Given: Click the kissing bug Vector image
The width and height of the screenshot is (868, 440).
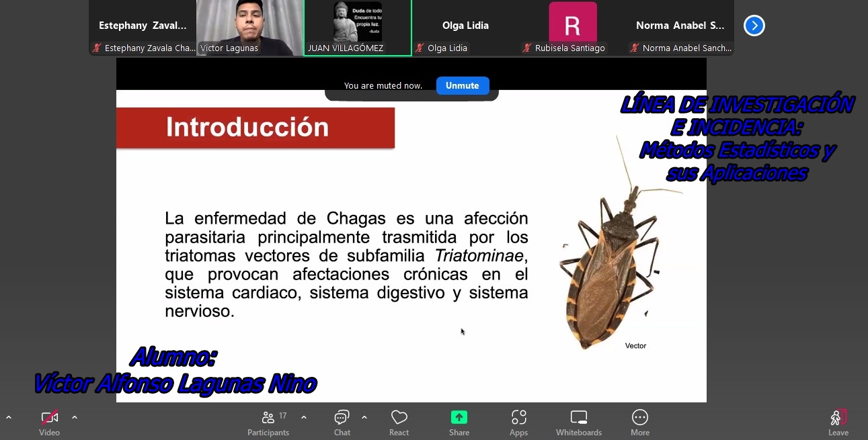Looking at the screenshot, I should [x=608, y=269].
